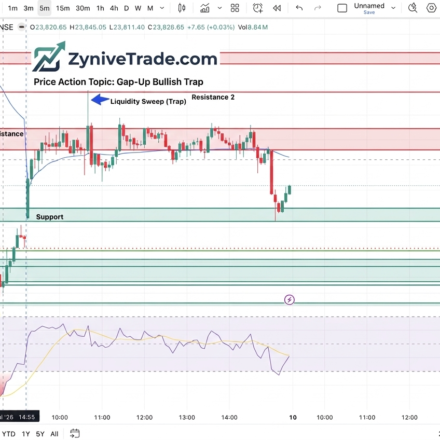
Task: Open the Indicators icon
Action: pos(205,8)
